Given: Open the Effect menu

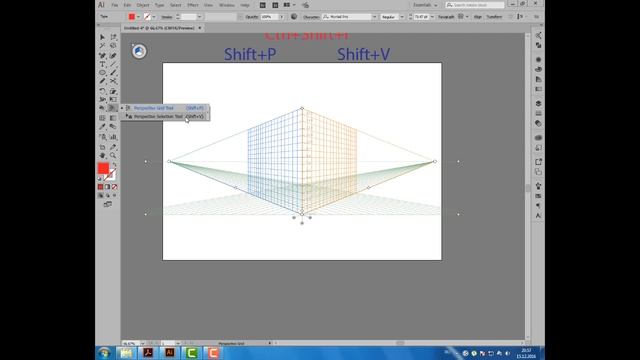Looking at the screenshot, I should click(x=192, y=5).
